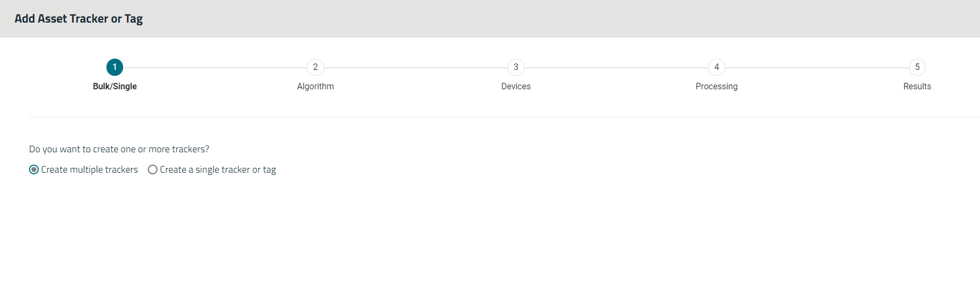This screenshot has height=290, width=980.
Task: Click the Bulk/Single step label
Action: 115,86
